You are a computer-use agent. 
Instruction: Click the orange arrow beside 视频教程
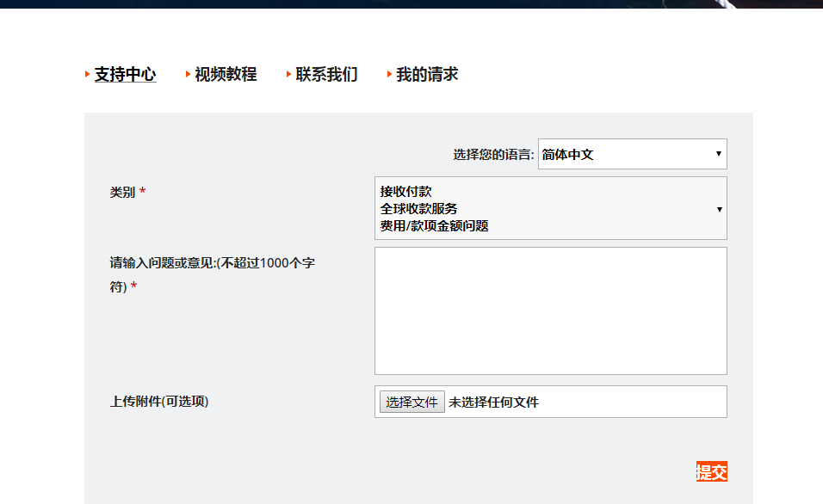[188, 75]
